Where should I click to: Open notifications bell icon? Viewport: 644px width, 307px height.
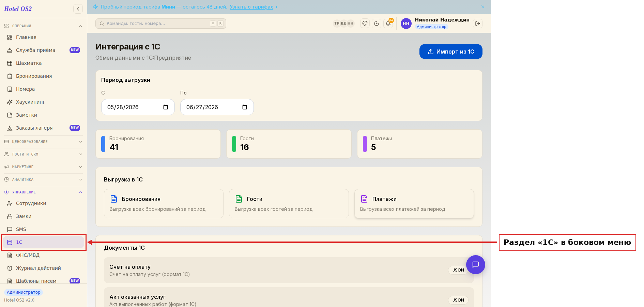(388, 24)
